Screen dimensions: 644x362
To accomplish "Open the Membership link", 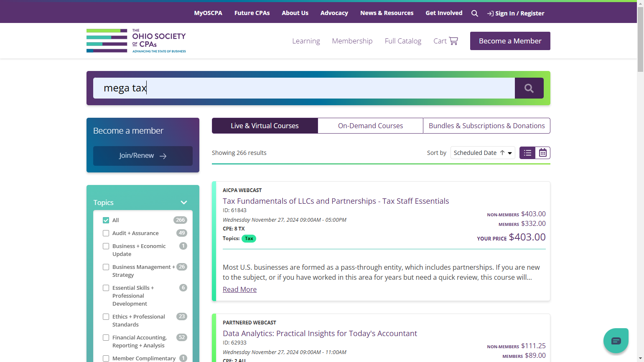I will (352, 41).
